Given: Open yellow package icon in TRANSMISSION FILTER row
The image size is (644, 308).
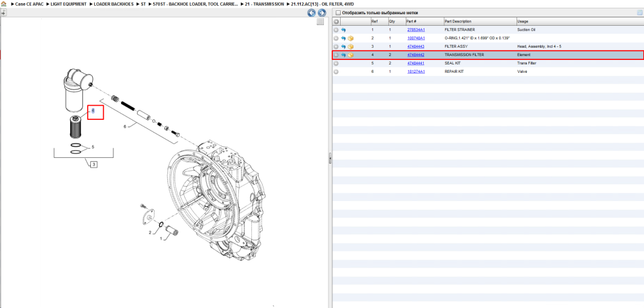Looking at the screenshot, I should click(351, 55).
